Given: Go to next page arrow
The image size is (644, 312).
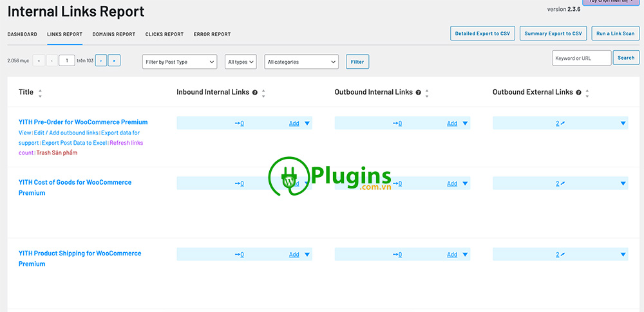Looking at the screenshot, I should pos(100,61).
